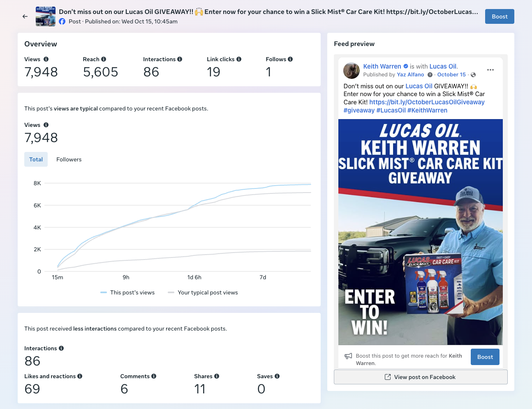Click View post on Facebook
The height and width of the screenshot is (409, 532).
pyautogui.click(x=421, y=377)
